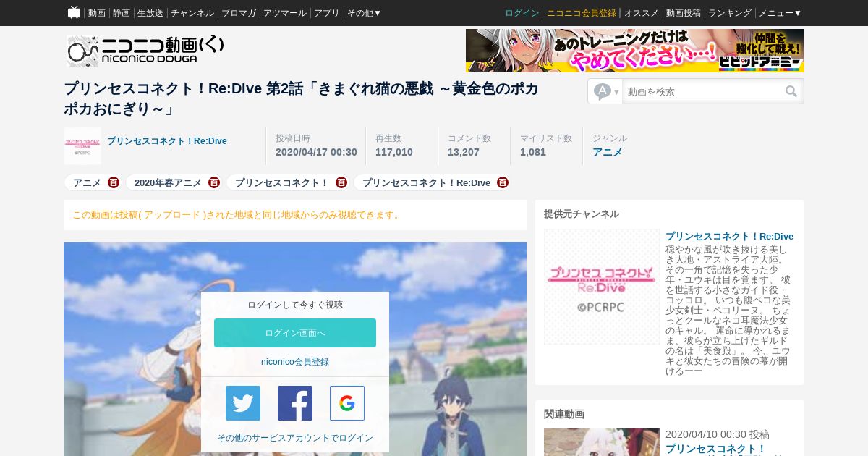The width and height of the screenshot is (868, 456).
Task: Click the video title heading text
Action: point(301,99)
